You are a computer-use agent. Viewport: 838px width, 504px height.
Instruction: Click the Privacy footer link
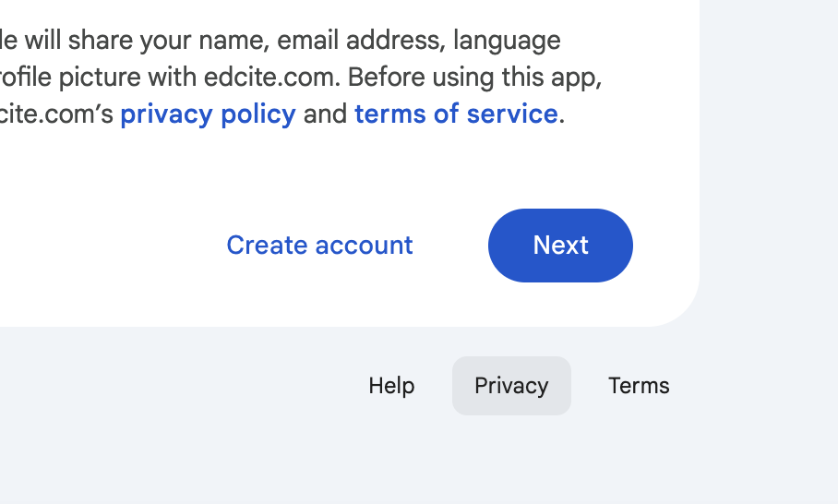coord(511,386)
